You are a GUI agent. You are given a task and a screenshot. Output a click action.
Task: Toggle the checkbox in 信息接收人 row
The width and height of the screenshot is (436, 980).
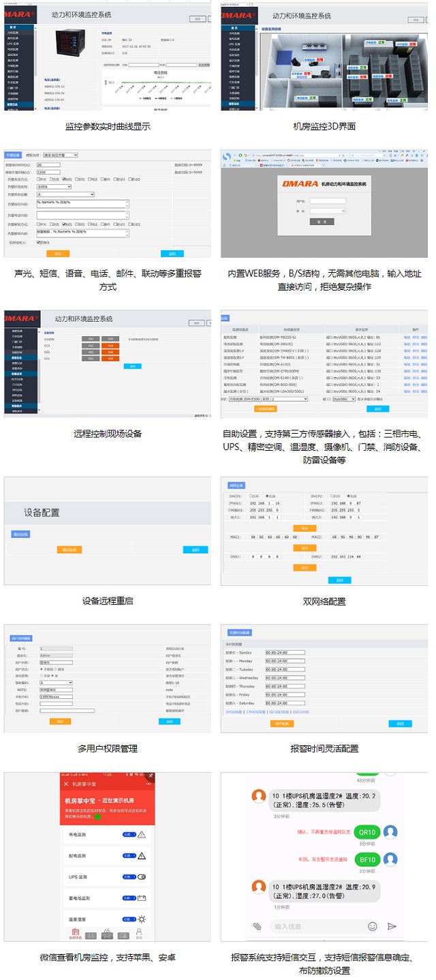(39, 243)
